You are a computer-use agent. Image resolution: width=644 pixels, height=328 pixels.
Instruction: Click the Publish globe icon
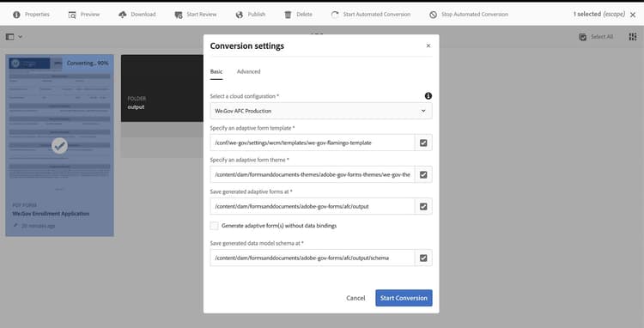point(240,15)
